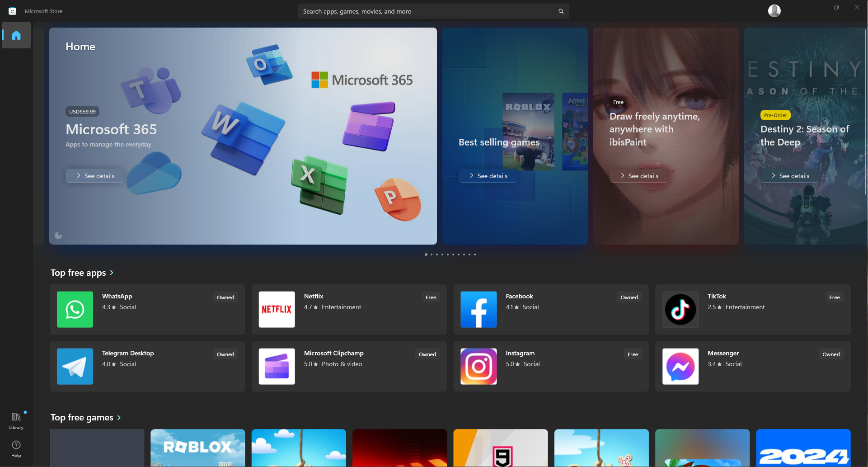This screenshot has width=868, height=467.
Task: Open the Facebook app icon
Action: point(479,310)
